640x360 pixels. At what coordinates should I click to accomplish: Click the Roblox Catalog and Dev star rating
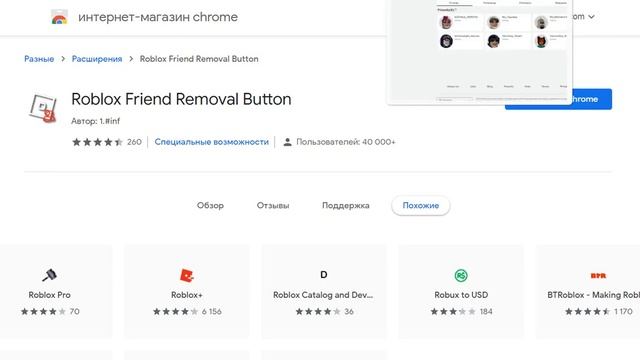tap(318, 311)
